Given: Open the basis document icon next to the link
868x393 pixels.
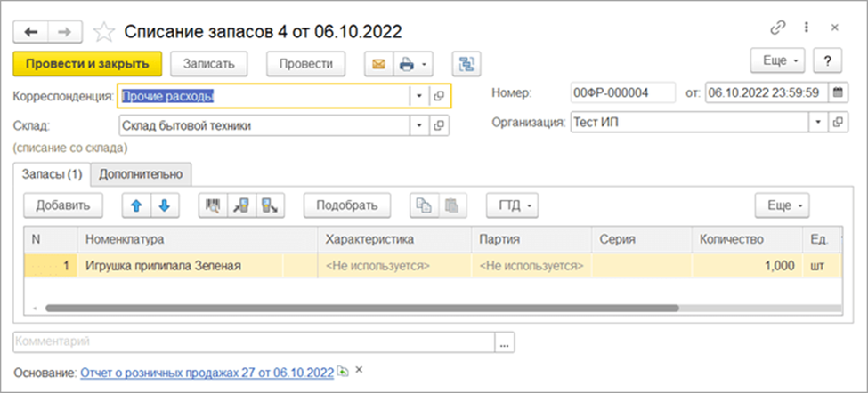Looking at the screenshot, I should coord(344,372).
